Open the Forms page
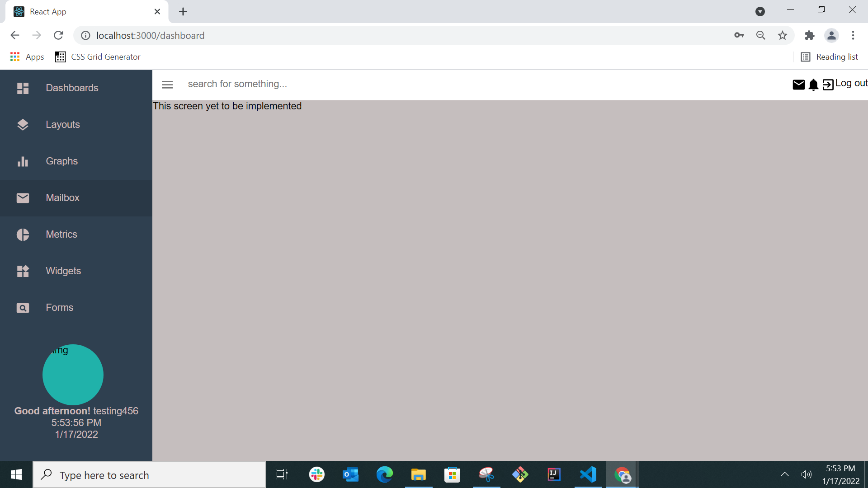Screen dimensions: 868x488 59,307
